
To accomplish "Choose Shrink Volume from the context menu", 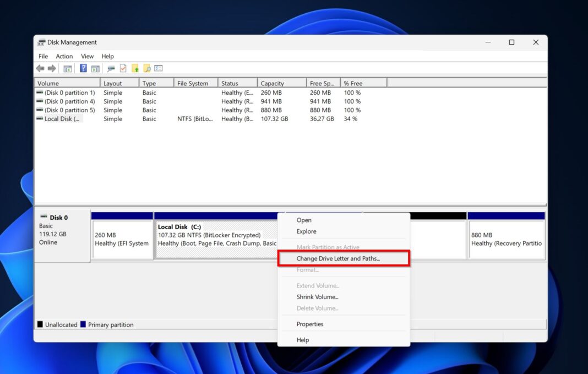I will coord(317,297).
